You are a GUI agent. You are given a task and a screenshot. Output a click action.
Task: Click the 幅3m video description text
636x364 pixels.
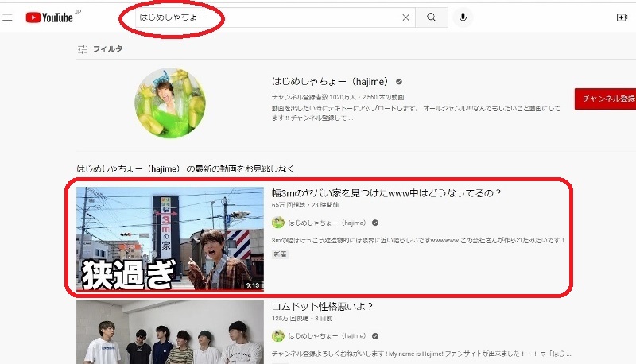(418, 240)
